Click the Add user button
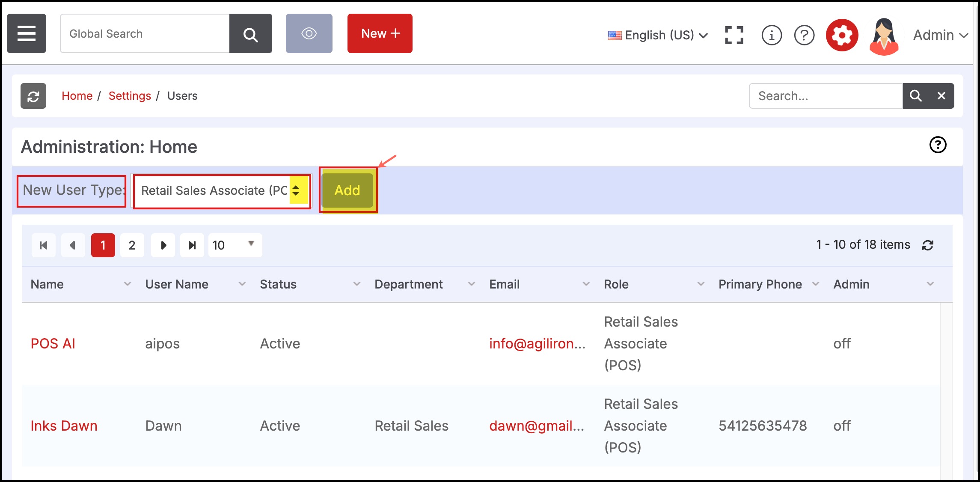Viewport: 980px width, 482px height. [347, 190]
